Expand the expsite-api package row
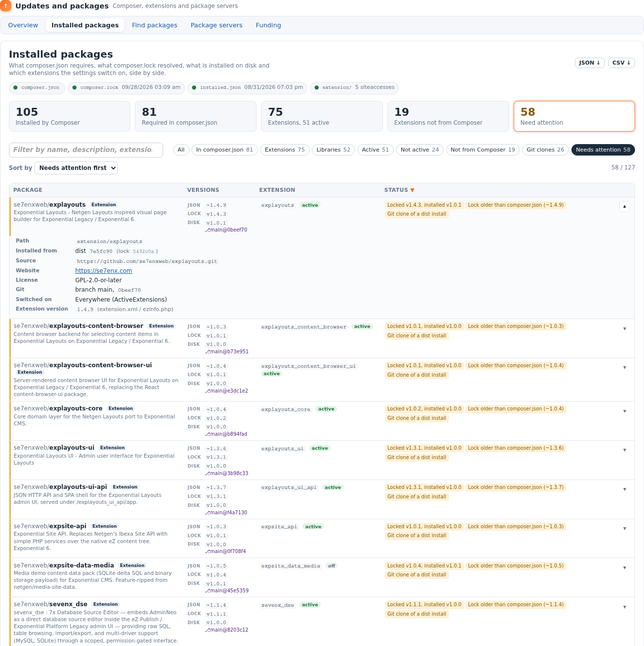The width and height of the screenshot is (644, 646). pyautogui.click(x=625, y=529)
